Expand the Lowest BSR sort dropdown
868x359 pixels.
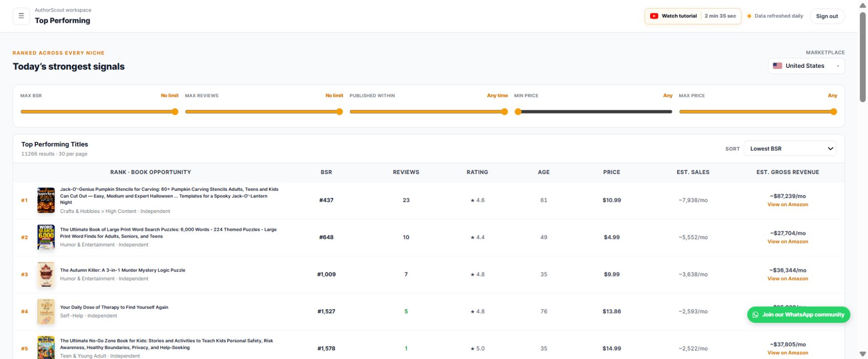click(790, 149)
